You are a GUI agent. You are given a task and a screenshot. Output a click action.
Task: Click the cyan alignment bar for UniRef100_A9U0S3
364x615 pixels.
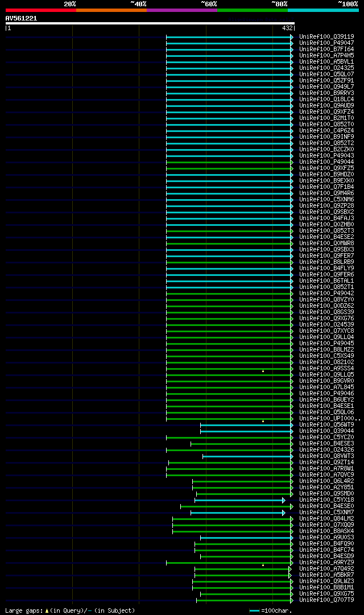point(246,538)
